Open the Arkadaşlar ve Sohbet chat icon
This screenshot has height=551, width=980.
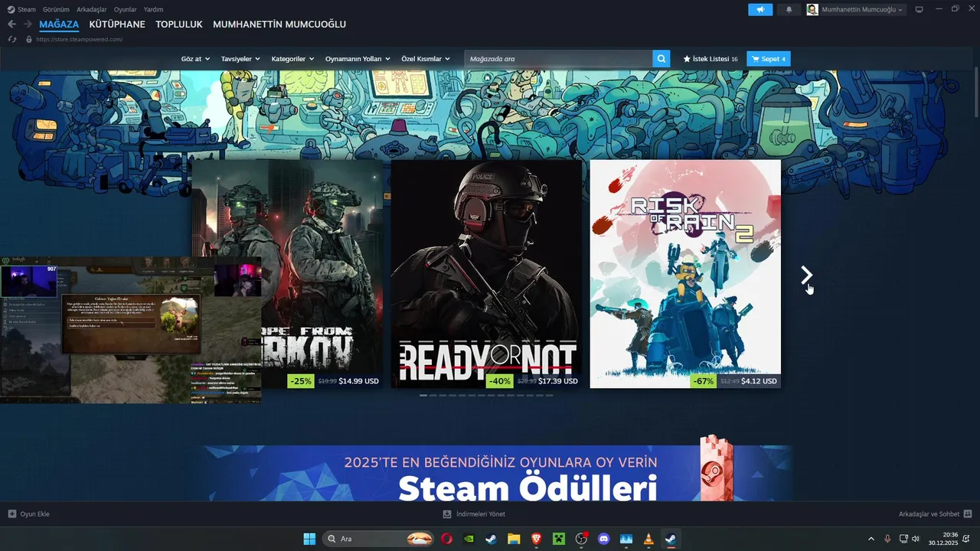point(968,514)
